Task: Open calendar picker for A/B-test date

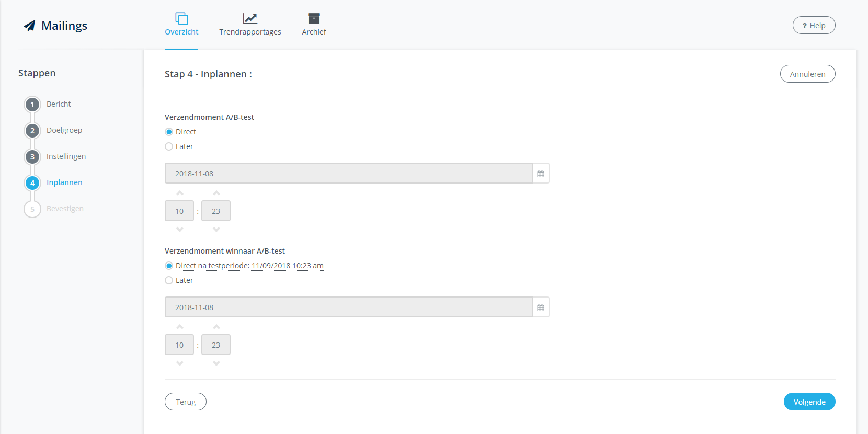Action: click(541, 173)
